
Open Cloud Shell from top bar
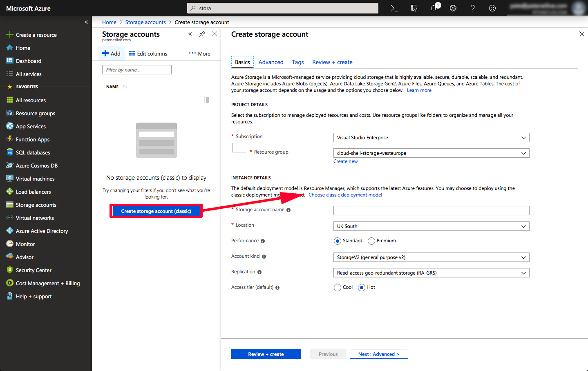point(394,8)
